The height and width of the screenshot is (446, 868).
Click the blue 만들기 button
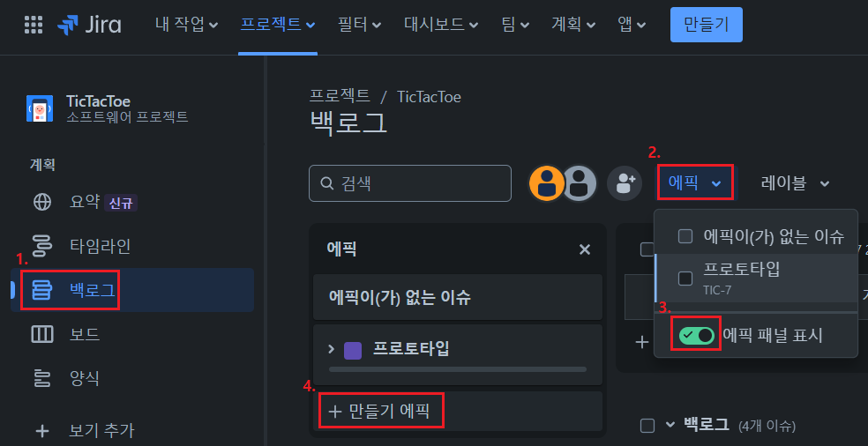pyautogui.click(x=707, y=25)
